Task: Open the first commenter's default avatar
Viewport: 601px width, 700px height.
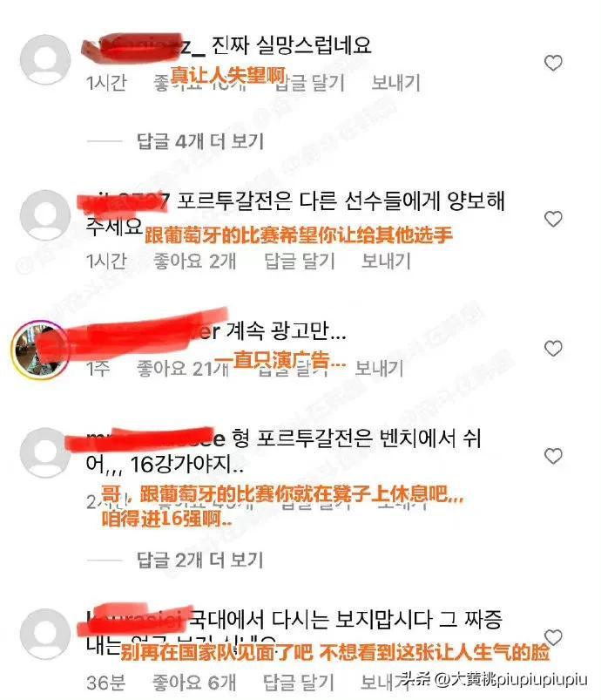Action: coord(45,59)
